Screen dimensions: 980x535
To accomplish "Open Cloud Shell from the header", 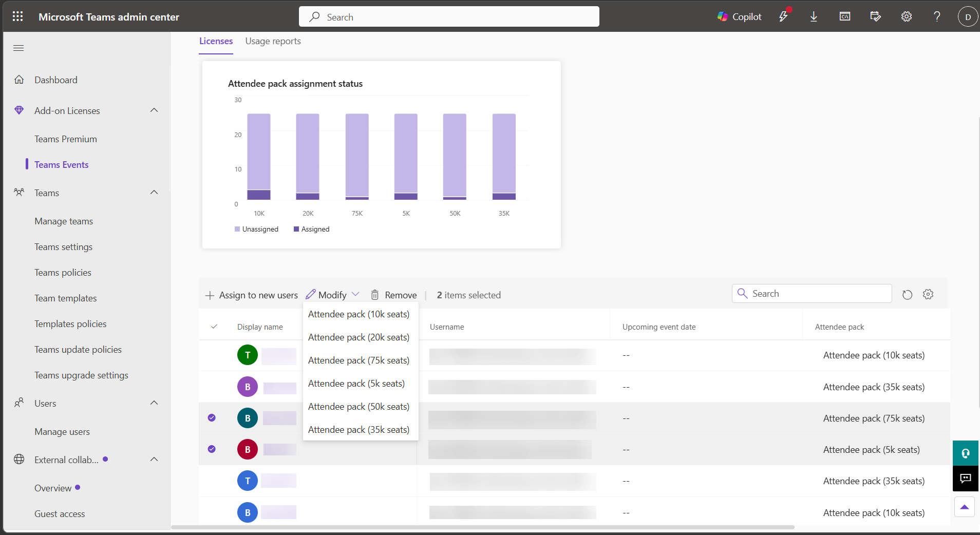I will 844,16.
